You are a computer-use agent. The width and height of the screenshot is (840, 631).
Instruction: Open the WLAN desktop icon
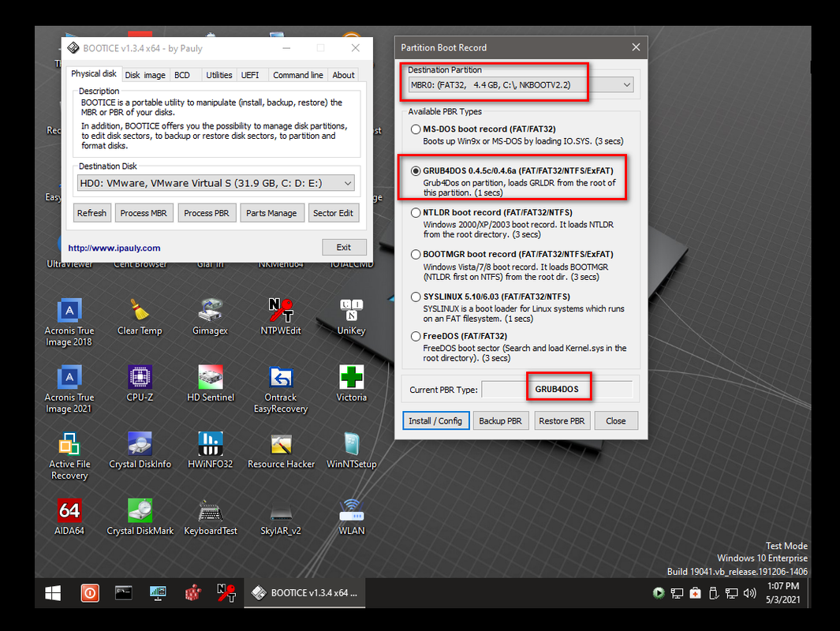(352, 517)
